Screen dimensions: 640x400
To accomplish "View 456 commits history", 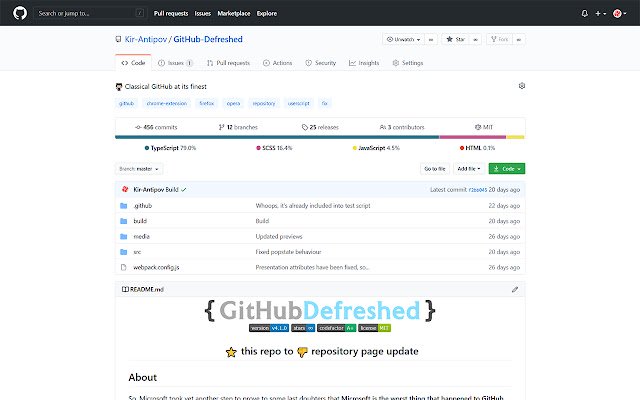I will coord(156,127).
